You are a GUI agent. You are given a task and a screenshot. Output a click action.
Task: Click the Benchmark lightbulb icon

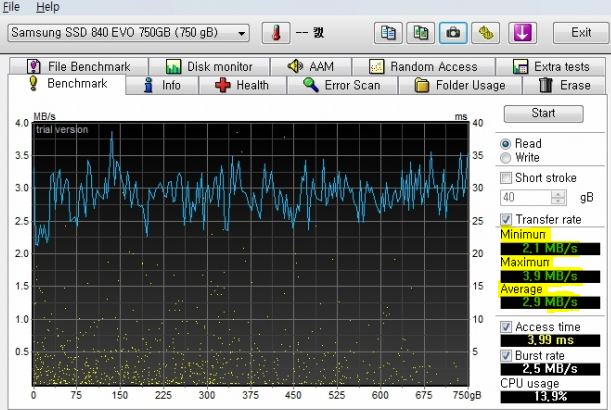pos(34,84)
